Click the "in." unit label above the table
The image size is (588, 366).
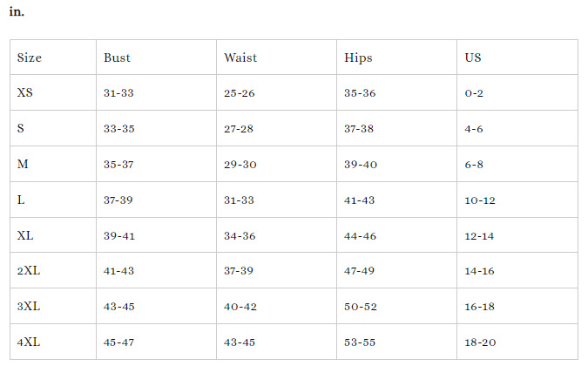16,12
